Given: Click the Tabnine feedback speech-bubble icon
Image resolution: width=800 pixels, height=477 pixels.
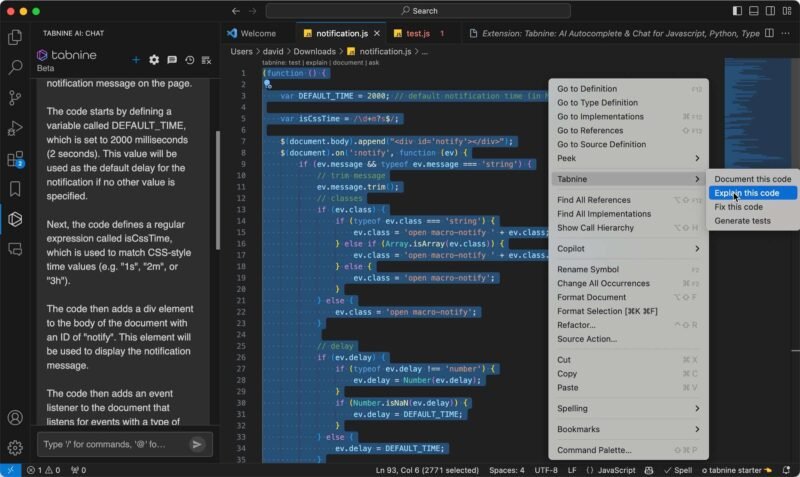Looking at the screenshot, I should pyautogui.click(x=172, y=60).
